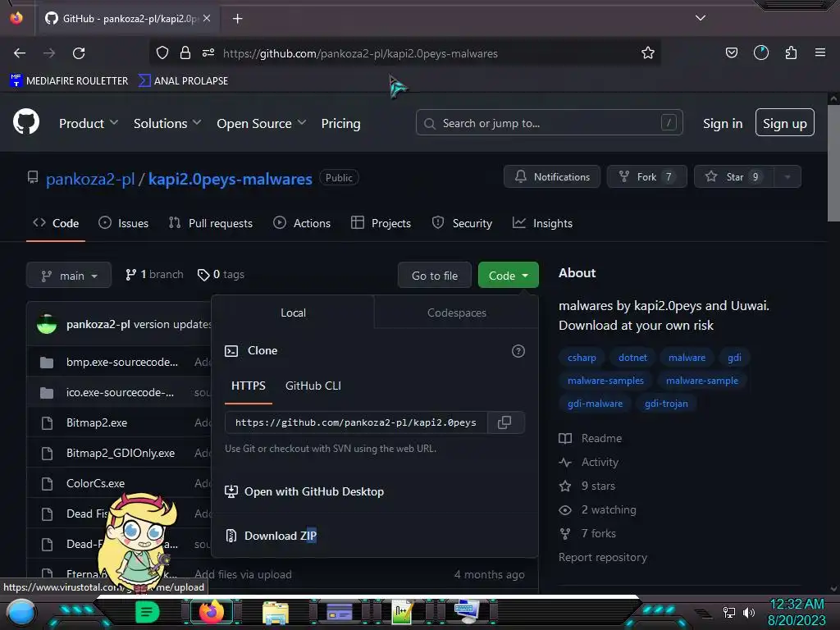Go to the Pricing page
Viewport: 840px width, 630px height.
(340, 123)
